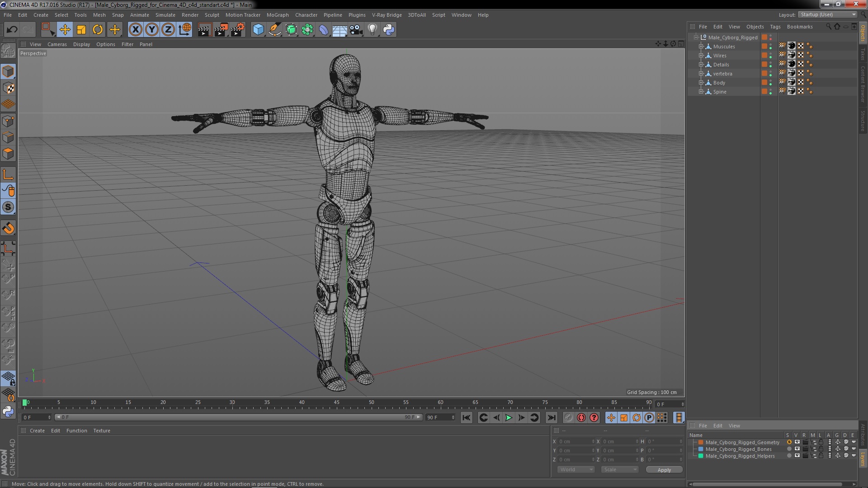
Task: Click the floor environment icon
Action: (x=340, y=30)
